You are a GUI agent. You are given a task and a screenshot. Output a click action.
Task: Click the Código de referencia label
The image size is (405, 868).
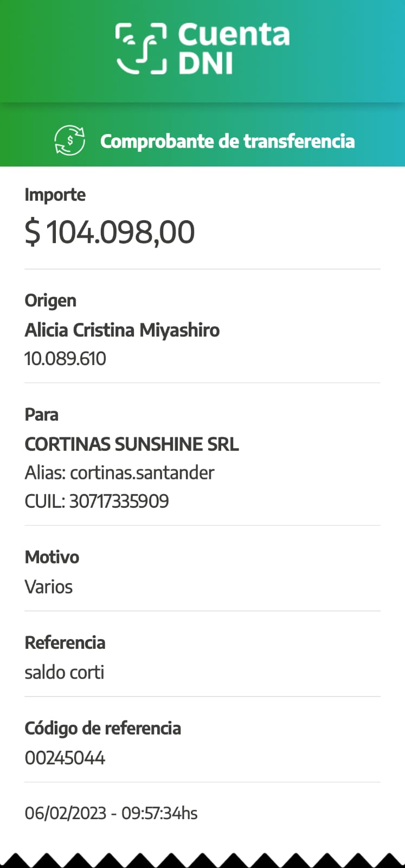point(102,728)
